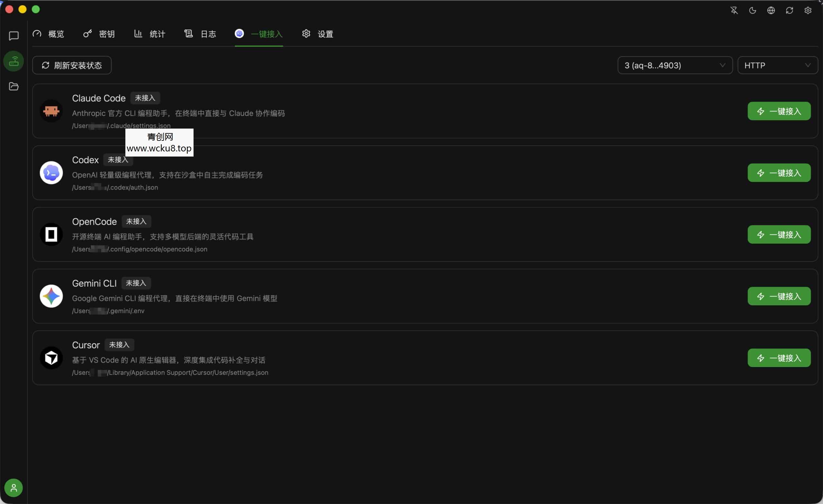Open the HTTP protocol dropdown

click(778, 65)
